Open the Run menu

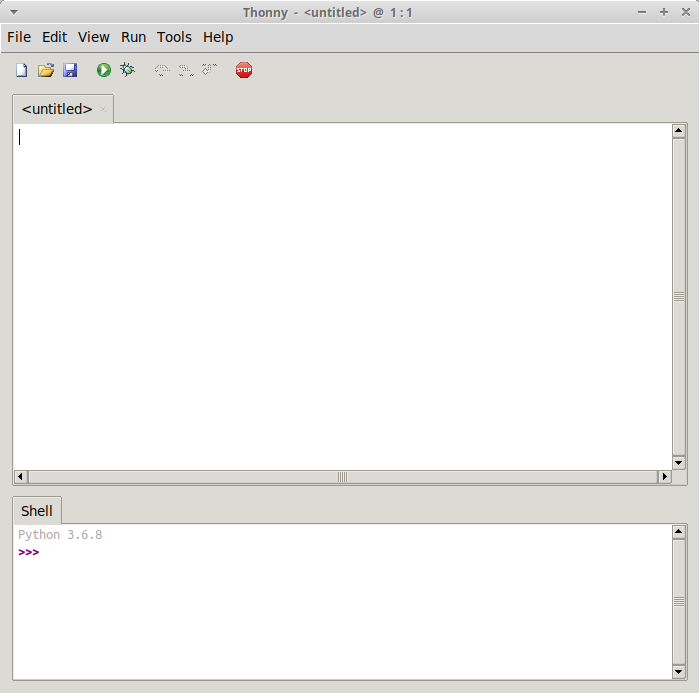click(x=133, y=37)
